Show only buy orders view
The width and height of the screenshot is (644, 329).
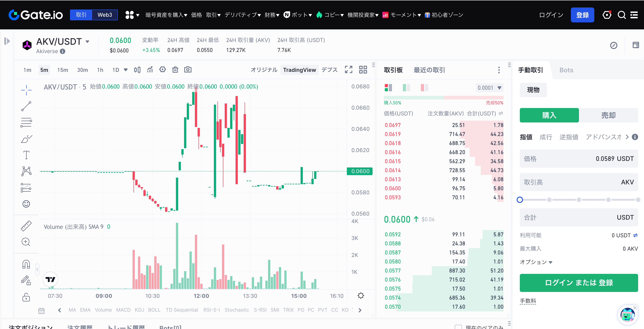[406, 88]
